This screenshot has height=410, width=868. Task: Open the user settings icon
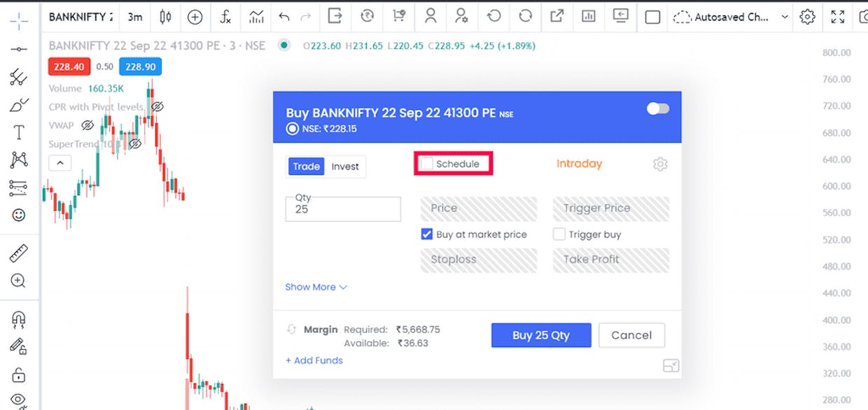pyautogui.click(x=461, y=16)
